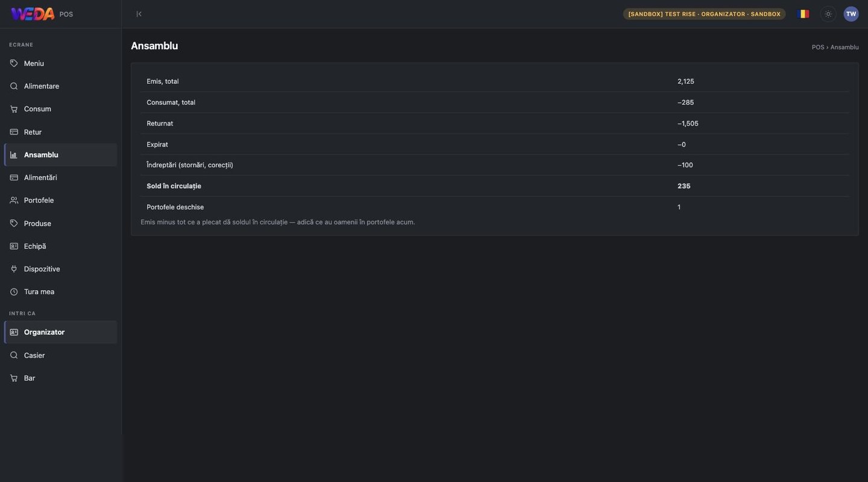Click the sandbox organizer badge in the header
Image resolution: width=868 pixels, height=482 pixels.
pyautogui.click(x=704, y=14)
